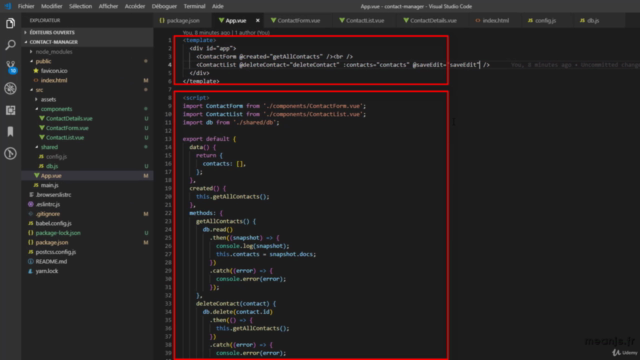640x360 pixels.
Task: Open the Debug view in activity bar
Action: point(10,88)
